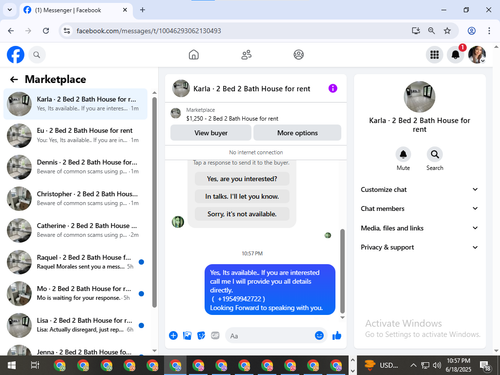This screenshot has height=375, width=500.
Task: Click the USD widget on the taskbar
Action: pyautogui.click(x=381, y=365)
